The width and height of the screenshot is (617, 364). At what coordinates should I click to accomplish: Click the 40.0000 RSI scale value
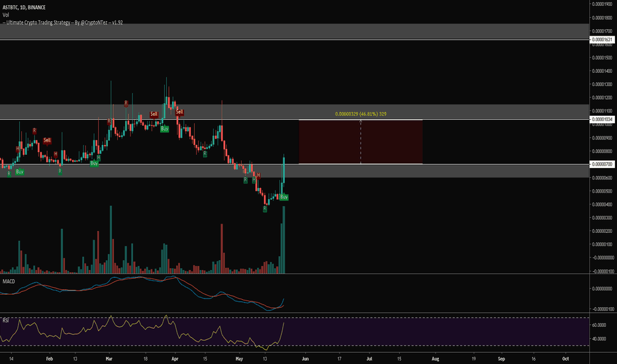pyautogui.click(x=599, y=338)
